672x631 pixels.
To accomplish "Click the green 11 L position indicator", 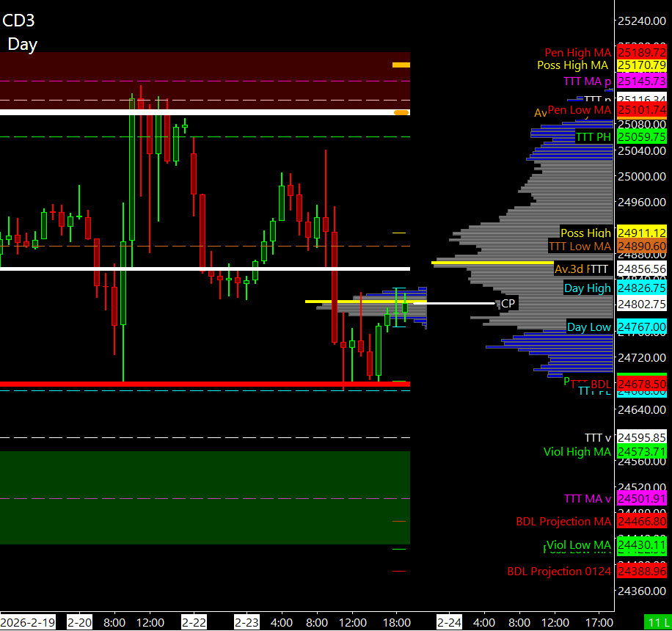I will pyautogui.click(x=657, y=622).
